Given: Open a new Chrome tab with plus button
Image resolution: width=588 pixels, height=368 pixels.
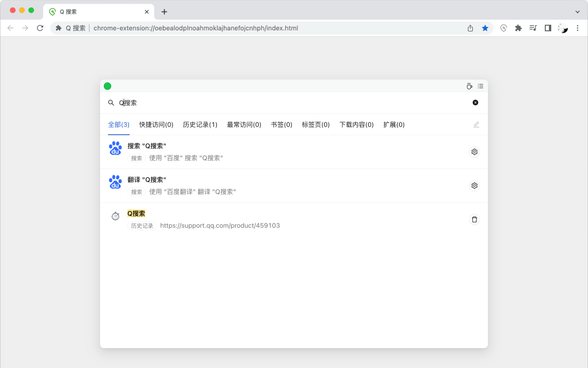Looking at the screenshot, I should tap(164, 12).
